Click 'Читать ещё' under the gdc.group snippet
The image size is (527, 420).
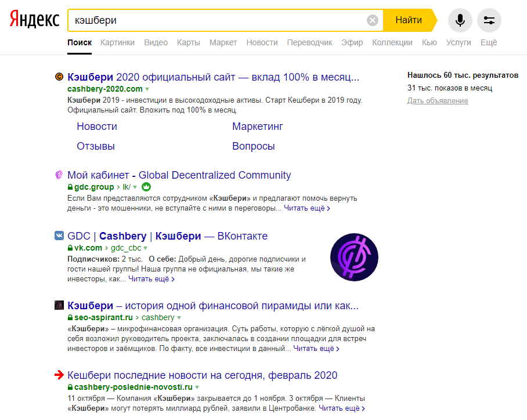(307, 208)
